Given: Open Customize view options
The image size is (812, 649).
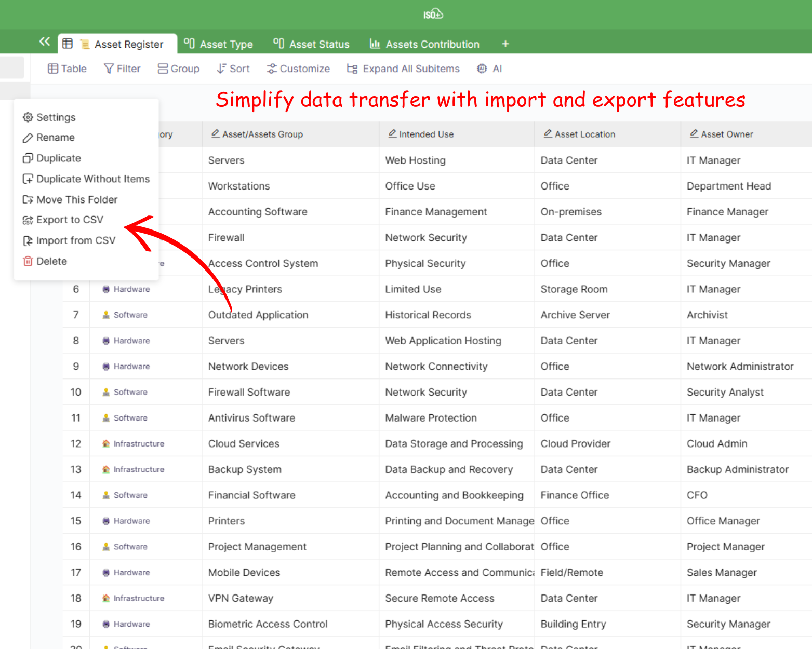Looking at the screenshot, I should click(298, 69).
